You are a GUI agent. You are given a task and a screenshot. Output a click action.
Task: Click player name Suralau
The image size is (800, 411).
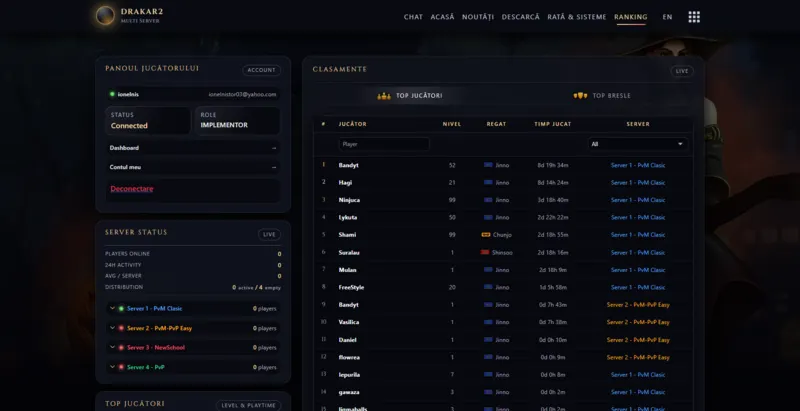(x=349, y=252)
